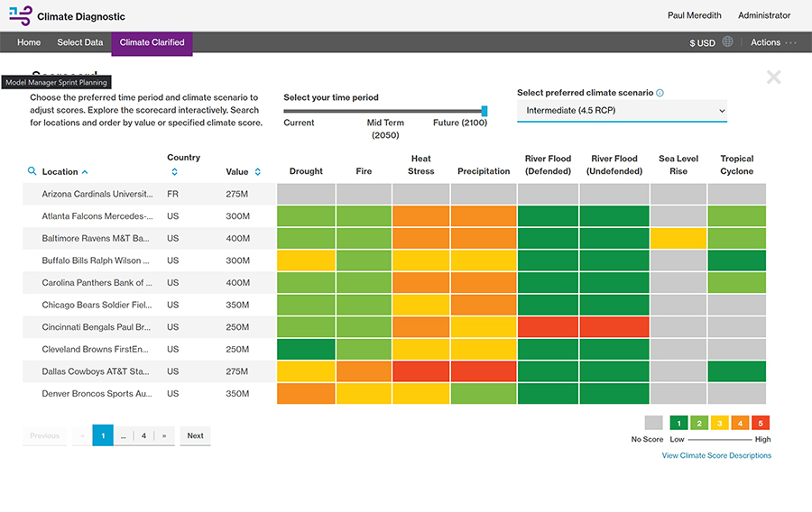812x512 pixels.
Task: Open the $ USD currency selector
Action: point(702,42)
